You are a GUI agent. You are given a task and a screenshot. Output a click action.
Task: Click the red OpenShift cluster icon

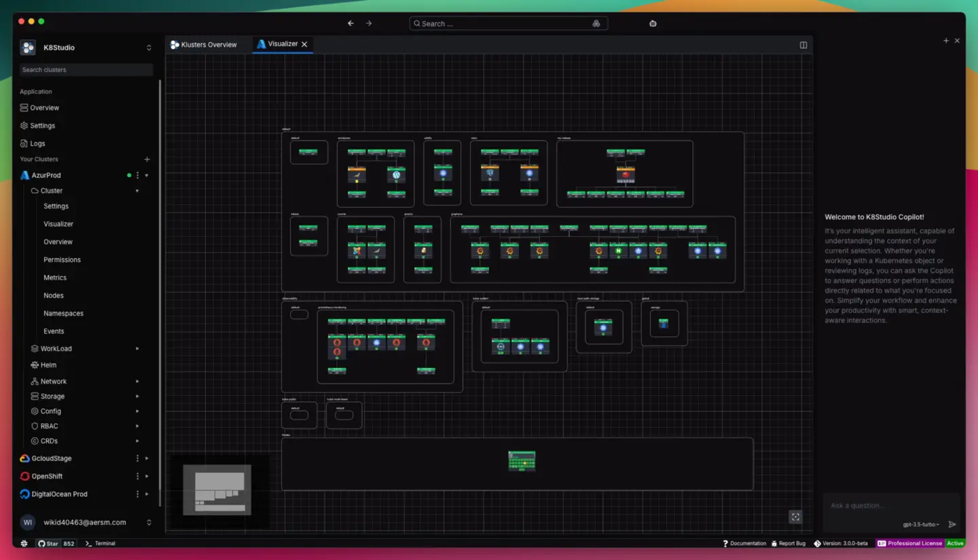click(x=24, y=477)
